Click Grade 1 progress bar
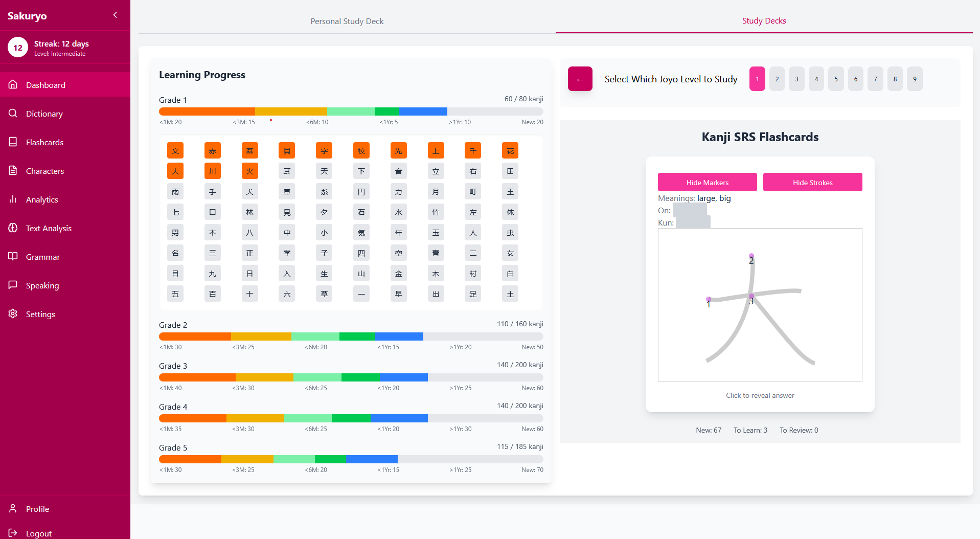The width and height of the screenshot is (980, 539). pyautogui.click(x=351, y=111)
